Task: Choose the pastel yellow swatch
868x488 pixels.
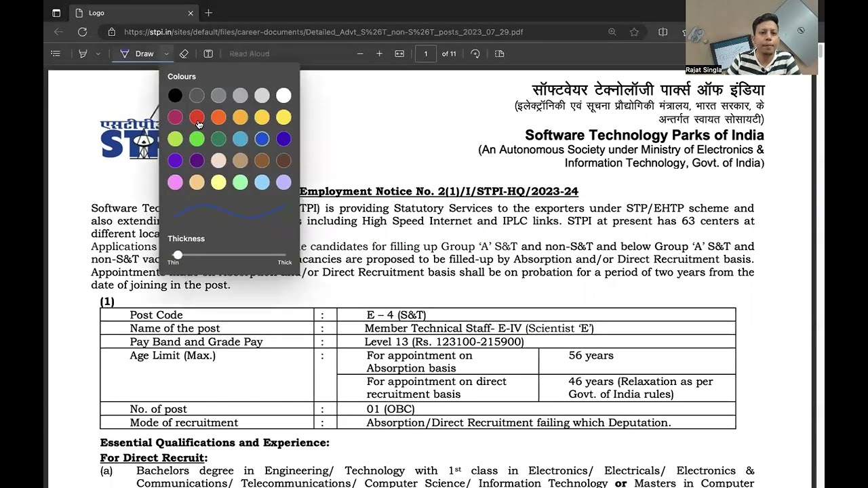Action: (x=218, y=182)
